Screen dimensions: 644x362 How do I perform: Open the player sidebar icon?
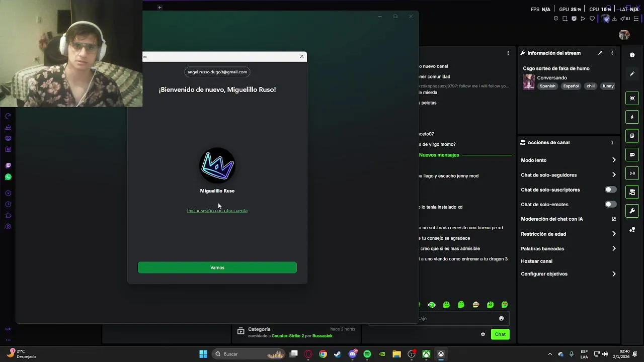[x=8, y=194]
